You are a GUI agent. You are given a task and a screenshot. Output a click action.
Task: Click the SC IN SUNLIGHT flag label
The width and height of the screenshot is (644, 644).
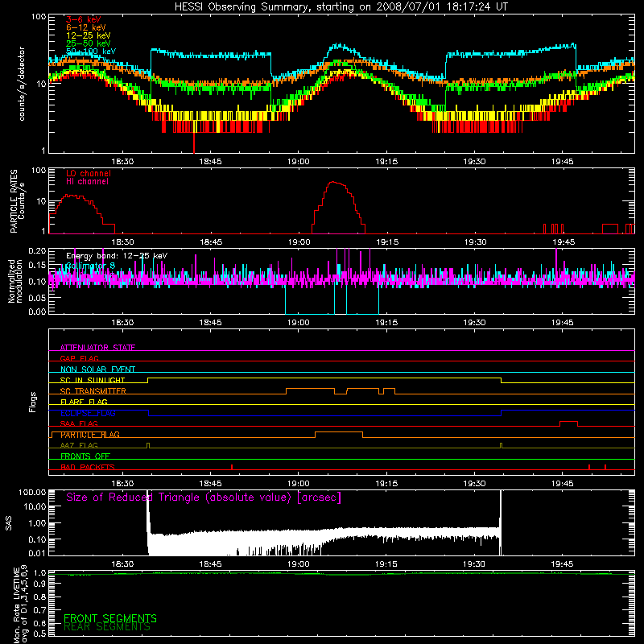tap(93, 380)
